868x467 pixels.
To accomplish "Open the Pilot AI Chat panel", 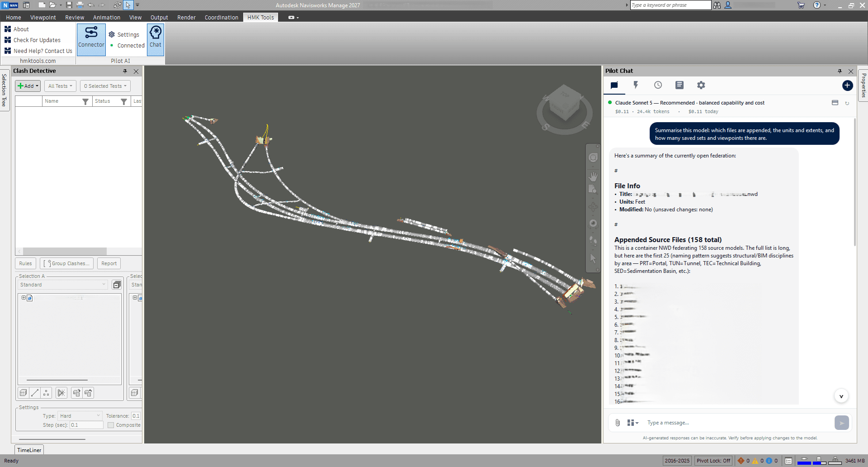I will tap(156, 39).
